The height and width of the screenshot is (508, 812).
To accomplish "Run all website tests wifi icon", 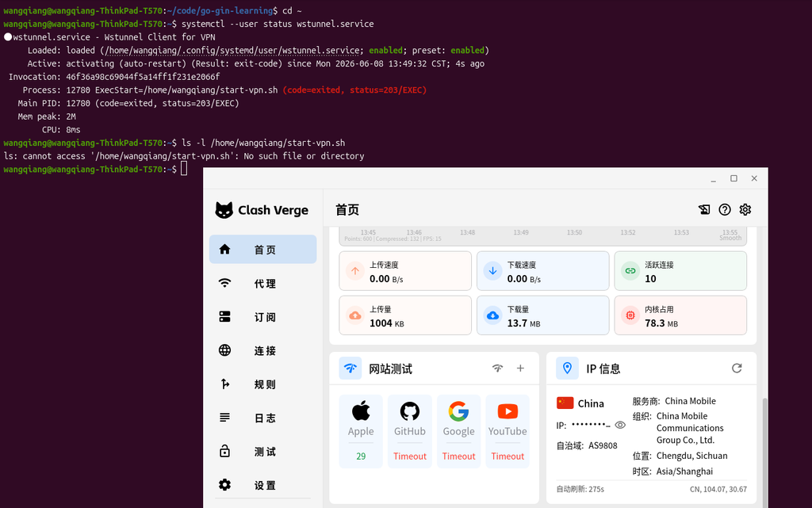I will pyautogui.click(x=498, y=369).
